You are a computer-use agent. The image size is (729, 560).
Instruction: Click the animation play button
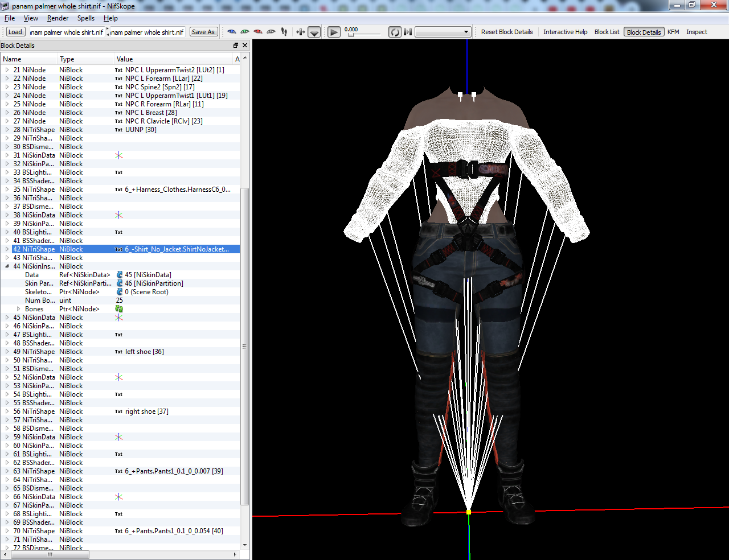point(334,32)
